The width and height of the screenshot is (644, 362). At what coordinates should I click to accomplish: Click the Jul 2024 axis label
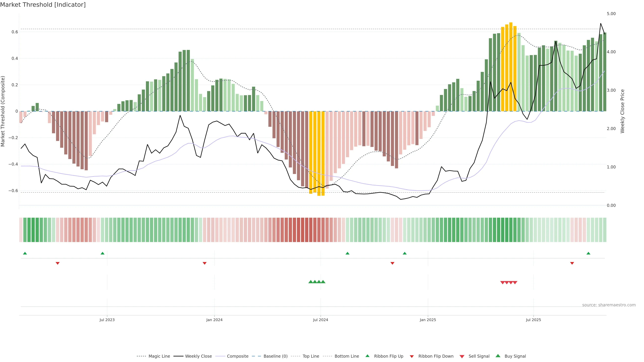(320, 320)
